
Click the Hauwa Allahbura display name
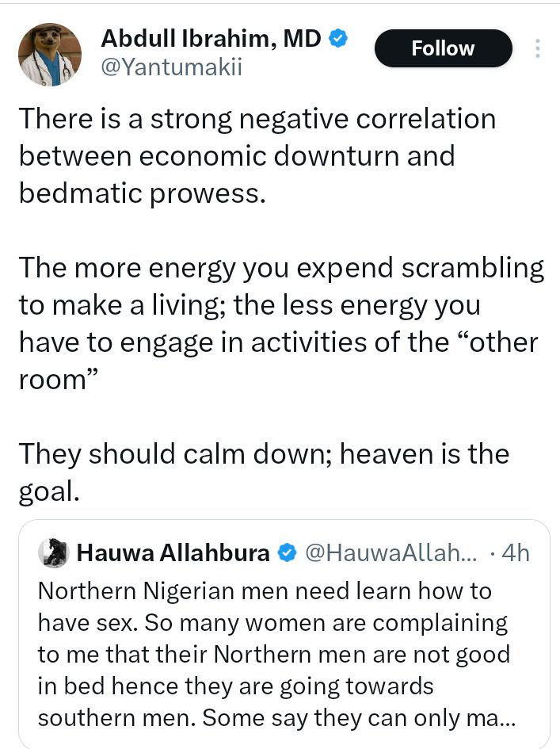click(x=173, y=552)
